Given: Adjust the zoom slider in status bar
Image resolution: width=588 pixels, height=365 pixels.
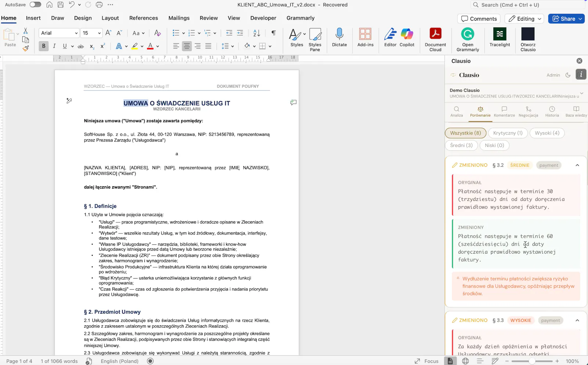Looking at the screenshot, I should click(532, 361).
